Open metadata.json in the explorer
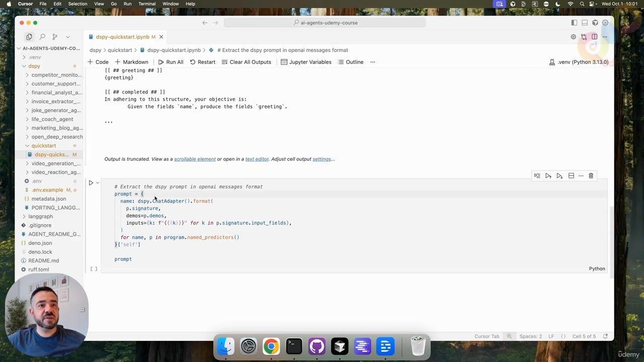 point(48,199)
